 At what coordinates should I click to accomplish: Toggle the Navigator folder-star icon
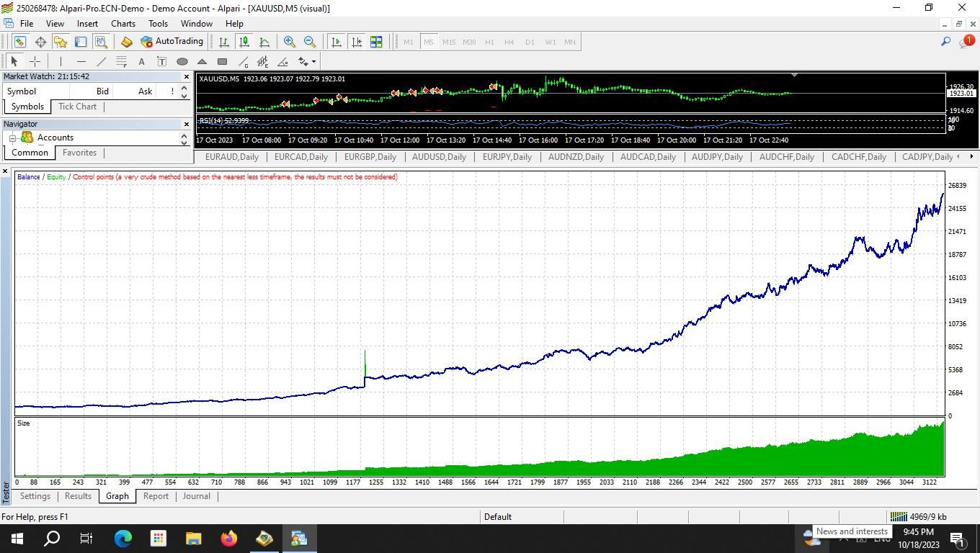[61, 42]
